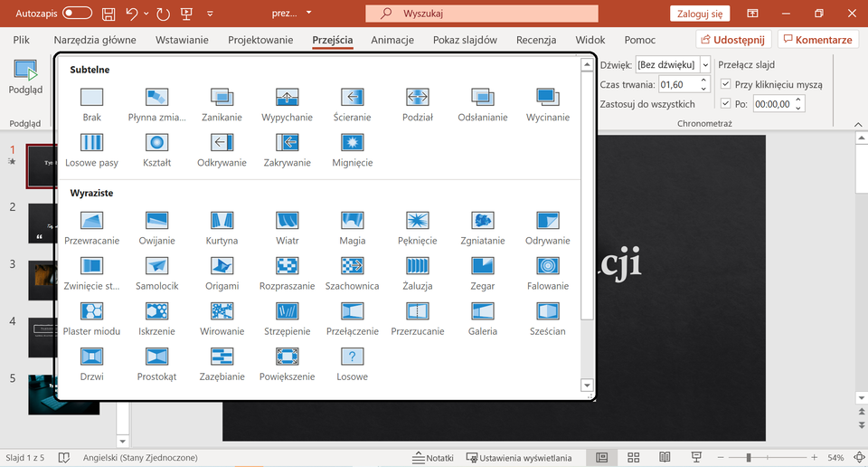Select the Origami transition effect
The width and height of the screenshot is (868, 467).
(222, 266)
